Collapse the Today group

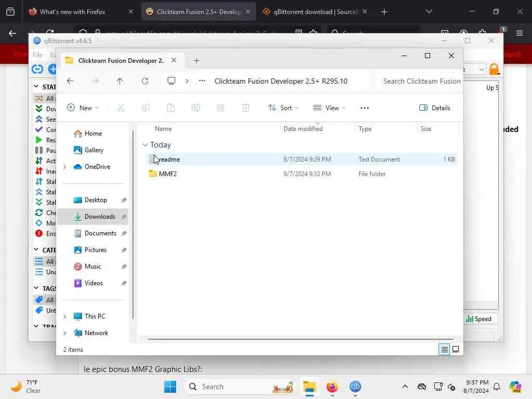(x=145, y=145)
